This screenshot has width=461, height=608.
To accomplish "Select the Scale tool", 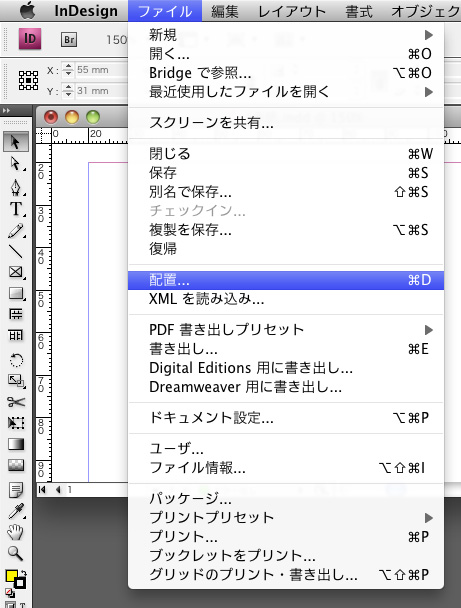I will tap(16, 381).
